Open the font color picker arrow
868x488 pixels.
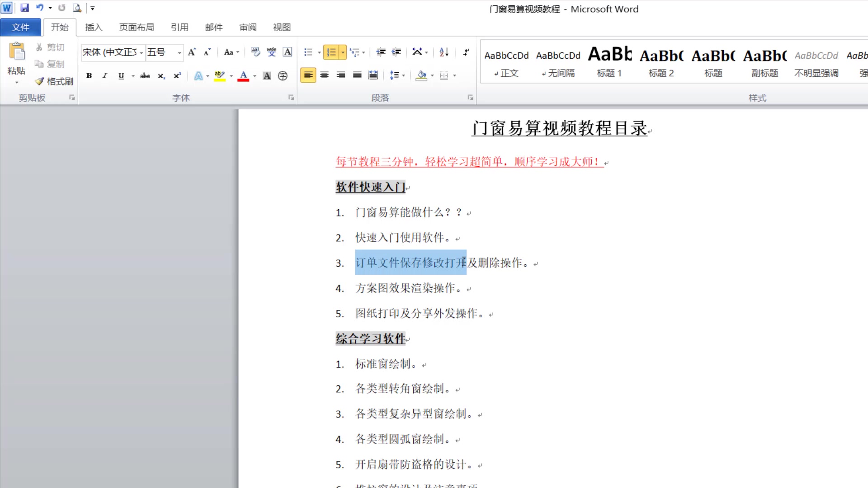(254, 75)
